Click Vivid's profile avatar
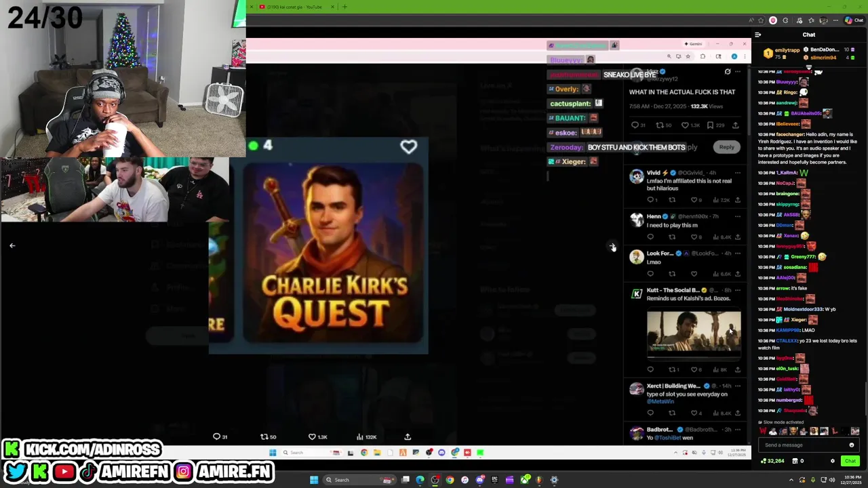This screenshot has width=868, height=488. (636, 176)
